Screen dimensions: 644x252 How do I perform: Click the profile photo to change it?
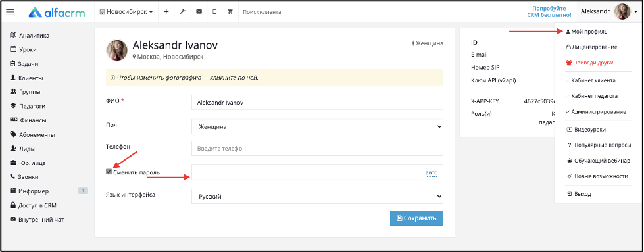(x=117, y=51)
